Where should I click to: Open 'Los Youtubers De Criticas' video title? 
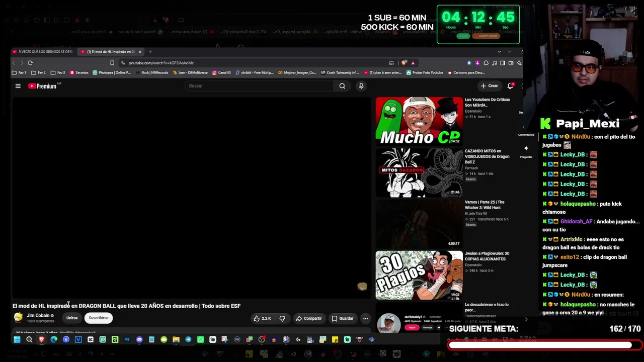[487, 102]
